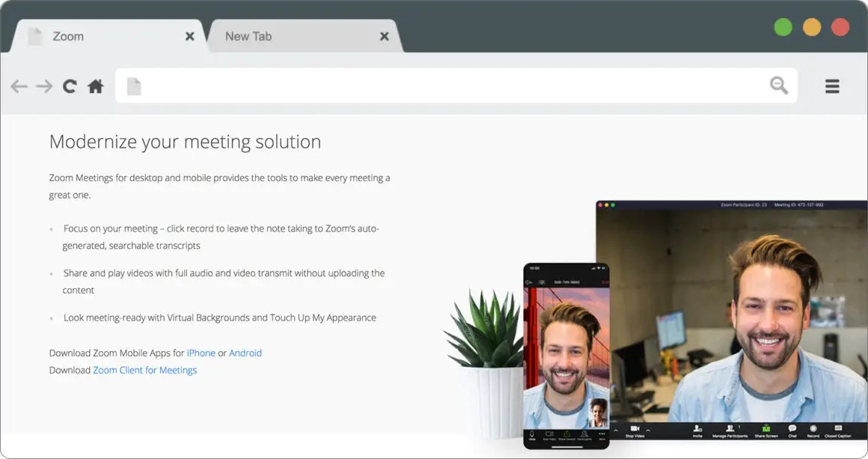The image size is (868, 459).
Task: Tap Share Content on the phone toolbar
Action: [566, 435]
